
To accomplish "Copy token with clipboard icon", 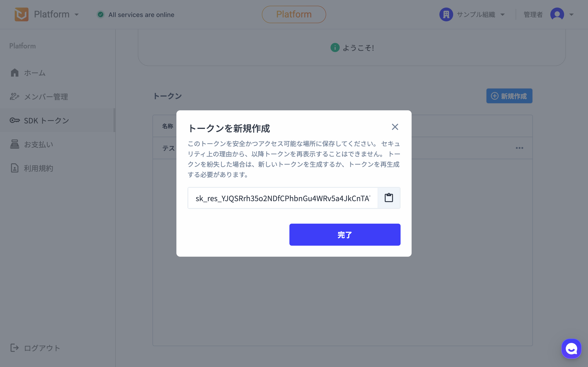I will click(389, 198).
